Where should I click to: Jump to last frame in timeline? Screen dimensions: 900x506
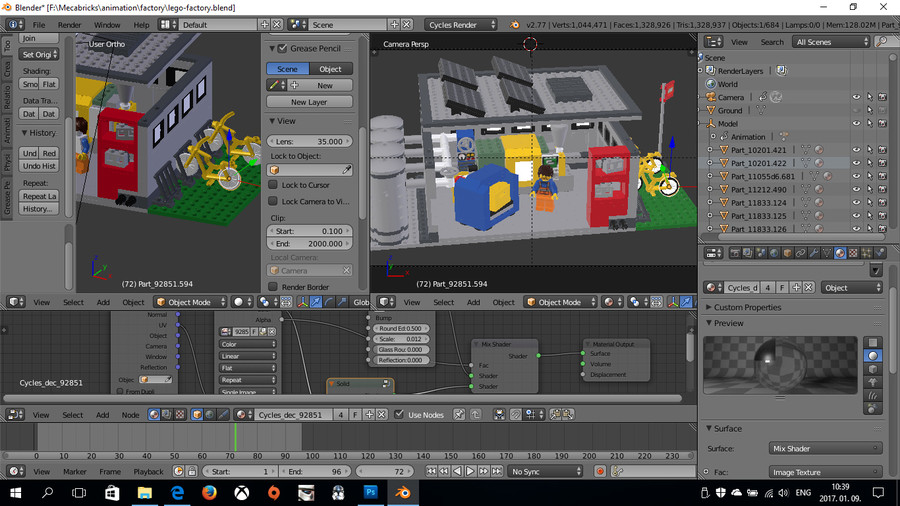pyautogui.click(x=497, y=472)
